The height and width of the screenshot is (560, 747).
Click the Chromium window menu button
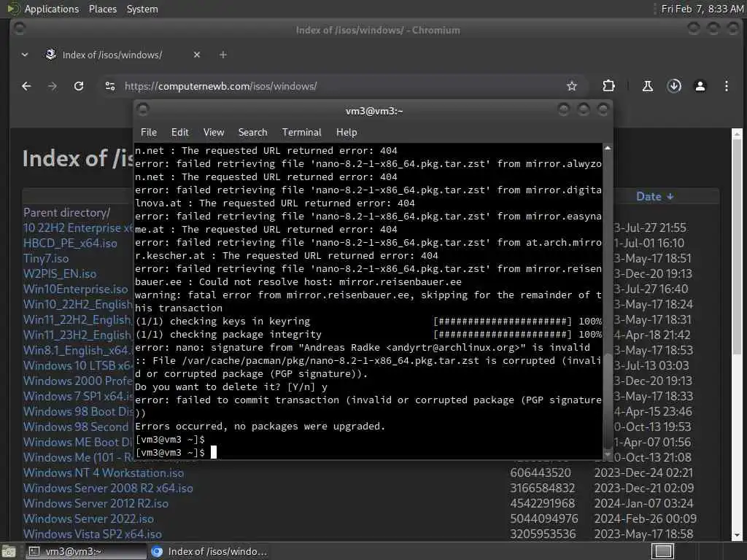pyautogui.click(x=20, y=28)
